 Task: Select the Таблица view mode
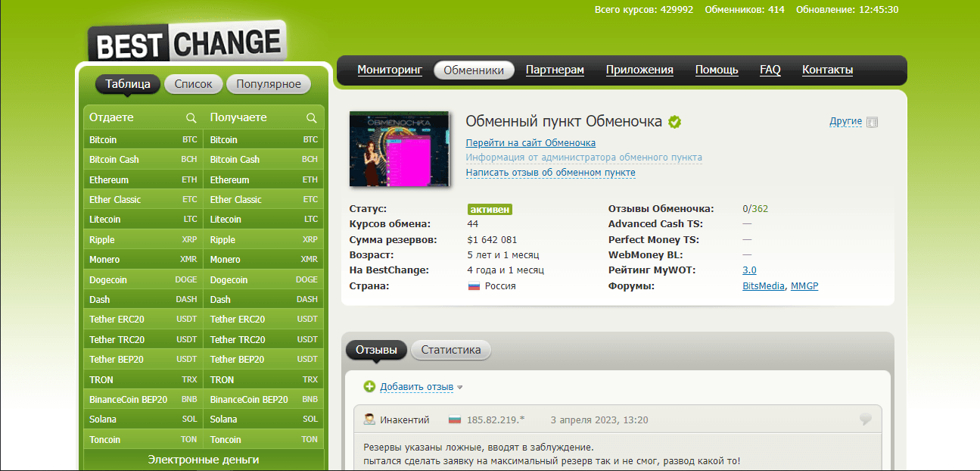[127, 84]
